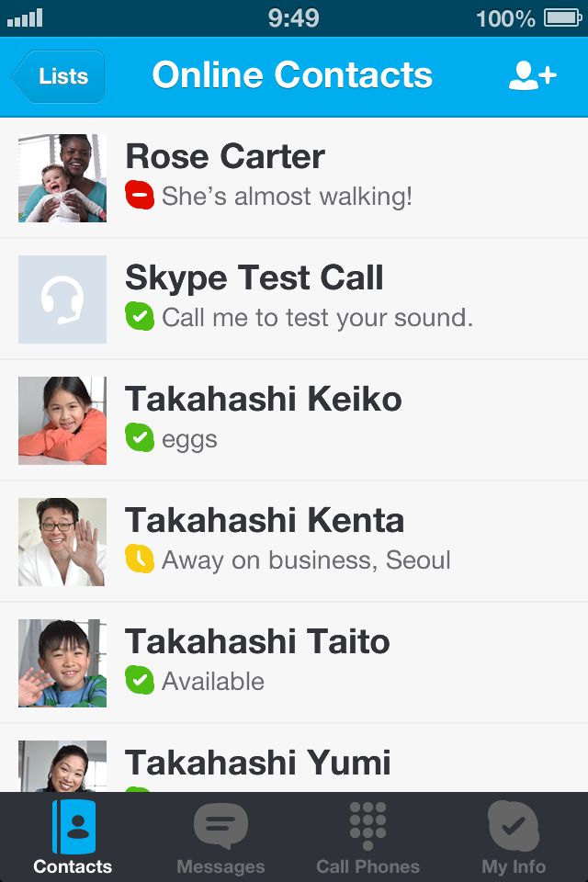Tap the battery icon in status bar
The width and height of the screenshot is (588, 882).
coord(561,17)
